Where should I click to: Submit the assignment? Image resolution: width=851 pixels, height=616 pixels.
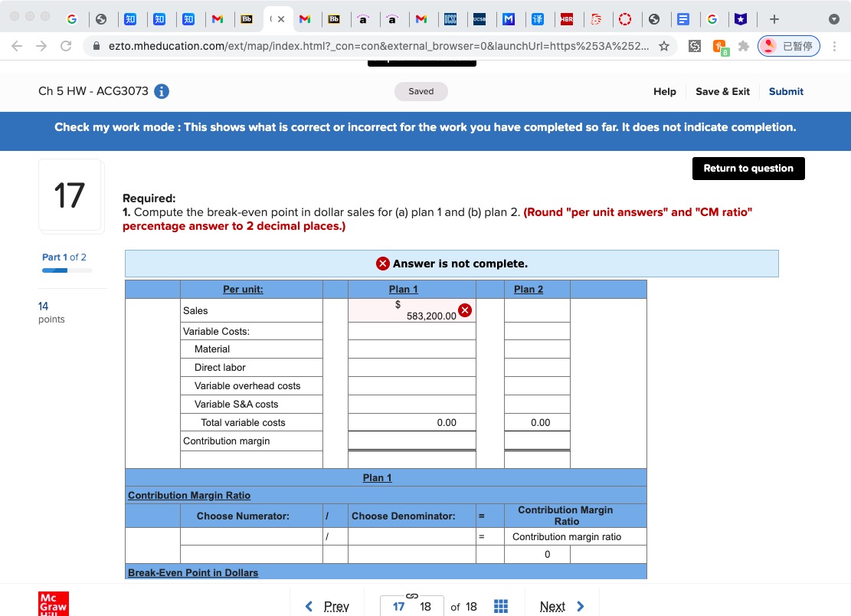point(785,91)
